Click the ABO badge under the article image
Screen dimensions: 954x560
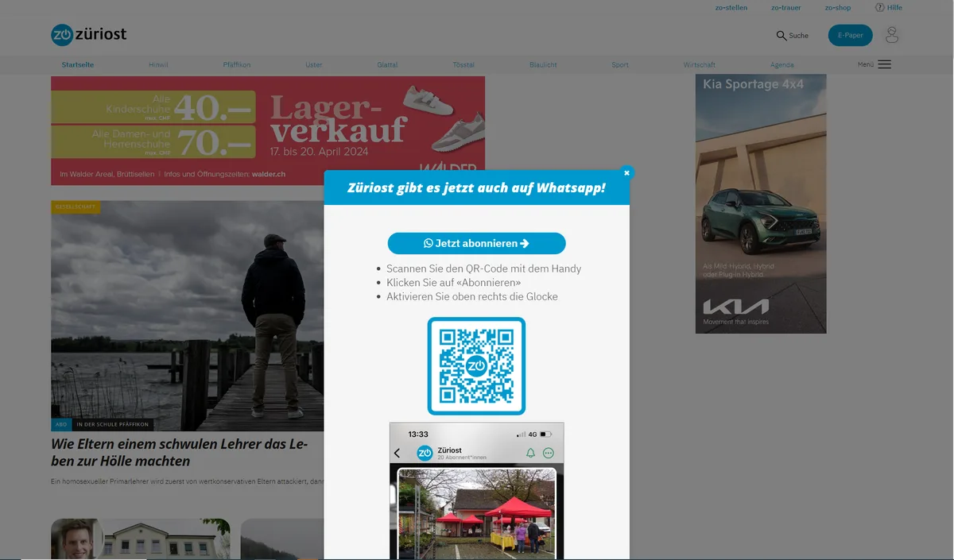61,424
